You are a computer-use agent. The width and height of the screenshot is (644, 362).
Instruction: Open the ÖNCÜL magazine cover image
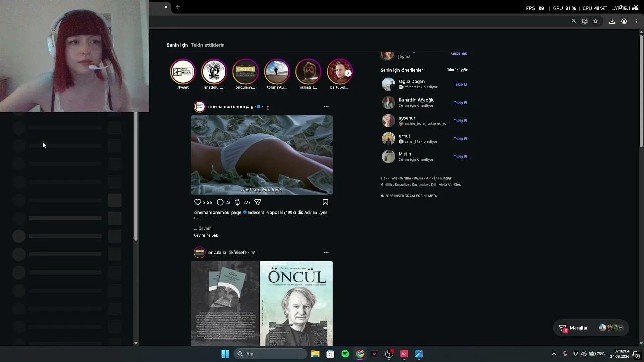(296, 304)
